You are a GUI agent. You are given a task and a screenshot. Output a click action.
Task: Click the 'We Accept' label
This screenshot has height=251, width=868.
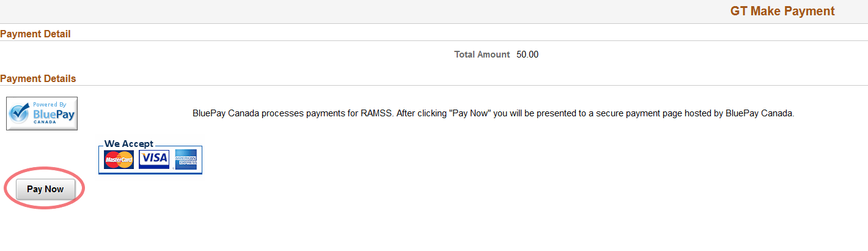(129, 144)
